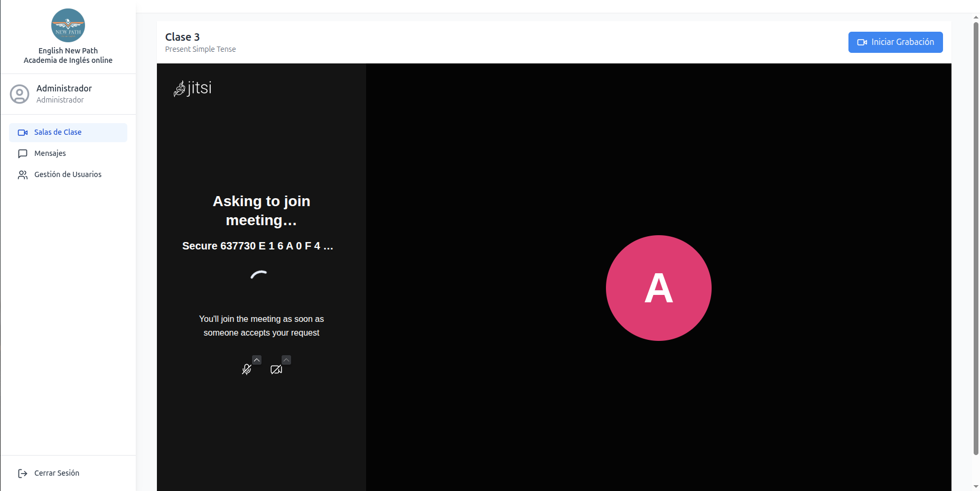The image size is (980, 491).
Task: Click the Jitsi logo watermark
Action: [x=193, y=88]
